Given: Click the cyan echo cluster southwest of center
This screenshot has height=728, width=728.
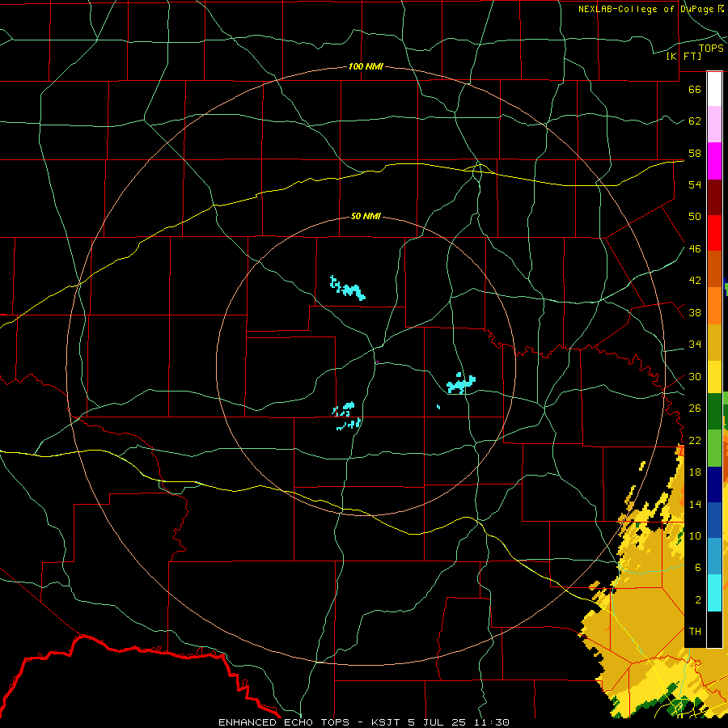Looking at the screenshot, I should pyautogui.click(x=347, y=416).
